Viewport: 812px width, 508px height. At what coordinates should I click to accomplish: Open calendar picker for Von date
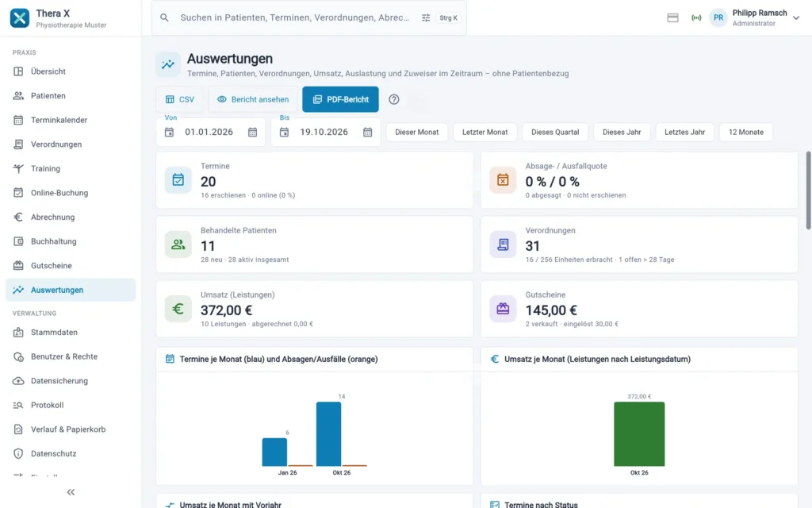[252, 133]
